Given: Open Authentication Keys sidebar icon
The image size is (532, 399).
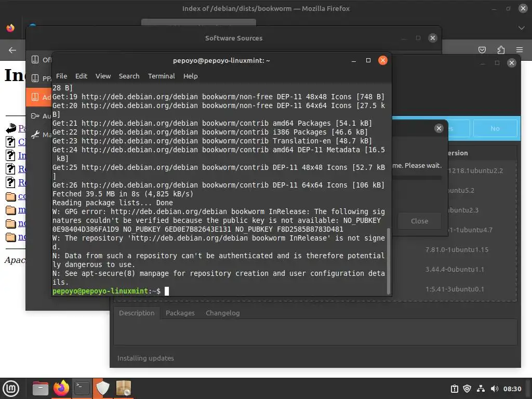Looking at the screenshot, I should [x=35, y=116].
